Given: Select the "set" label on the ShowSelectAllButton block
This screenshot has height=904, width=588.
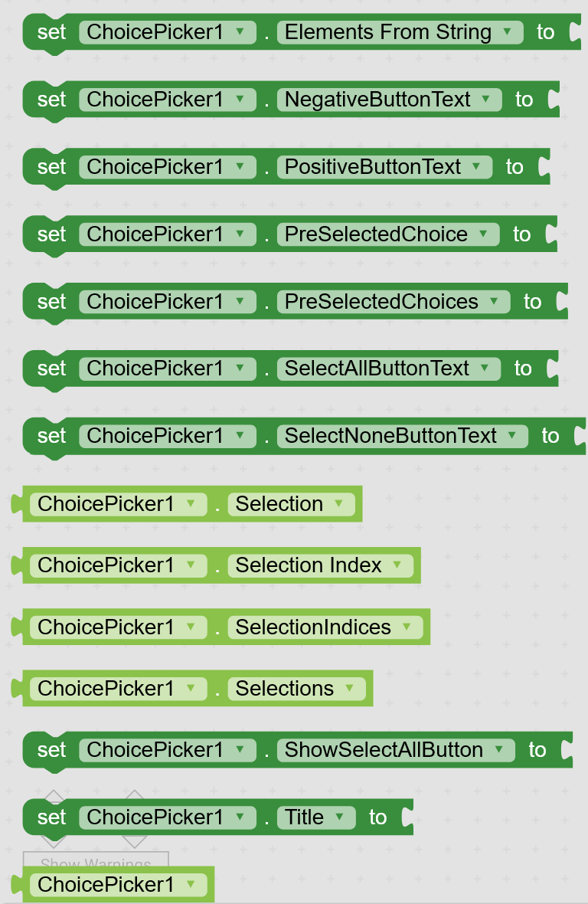Looking at the screenshot, I should coord(51,750).
